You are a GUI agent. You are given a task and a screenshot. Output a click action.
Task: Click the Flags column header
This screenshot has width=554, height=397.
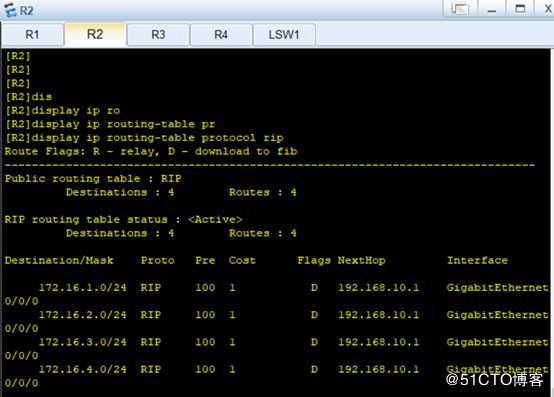[314, 260]
